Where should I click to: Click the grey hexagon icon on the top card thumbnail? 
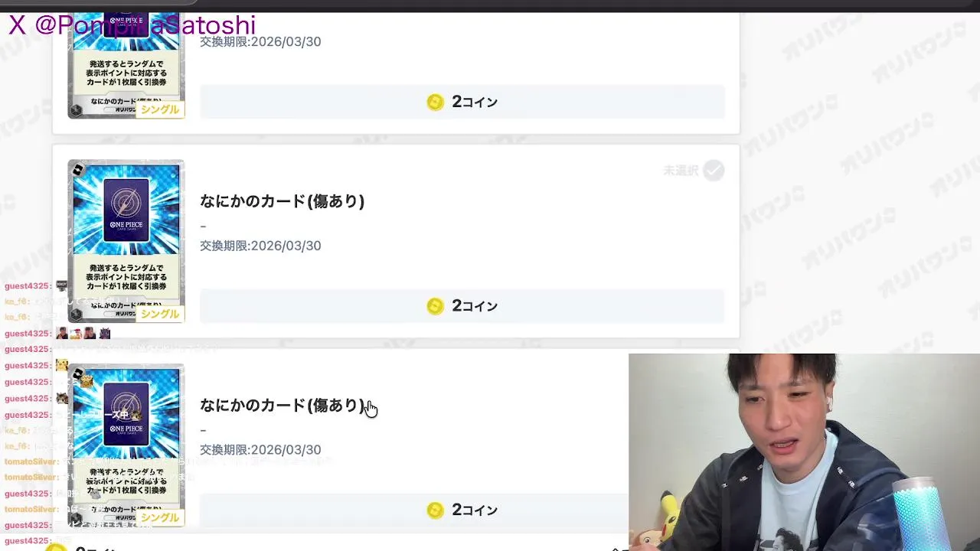[x=76, y=110]
